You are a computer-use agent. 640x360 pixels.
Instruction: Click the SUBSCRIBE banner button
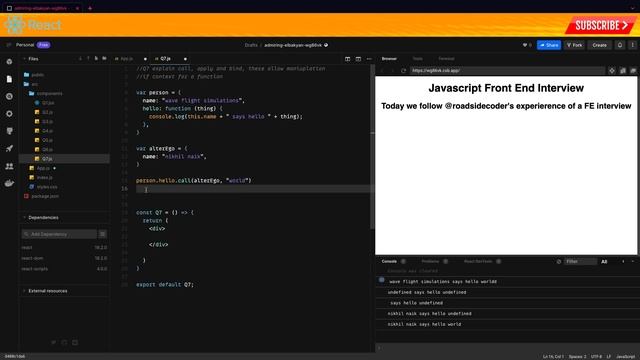(x=600, y=26)
